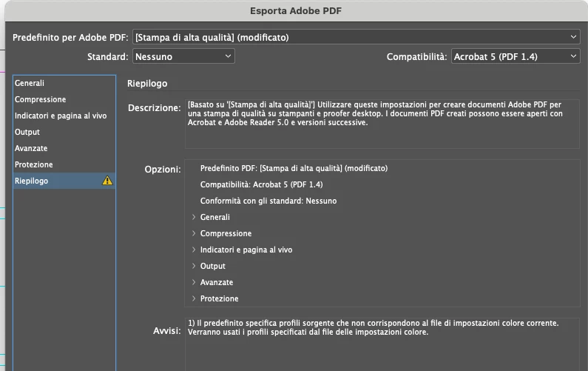Open the Standard dropdown set to Nessuno
This screenshot has height=371, width=588.
point(183,57)
